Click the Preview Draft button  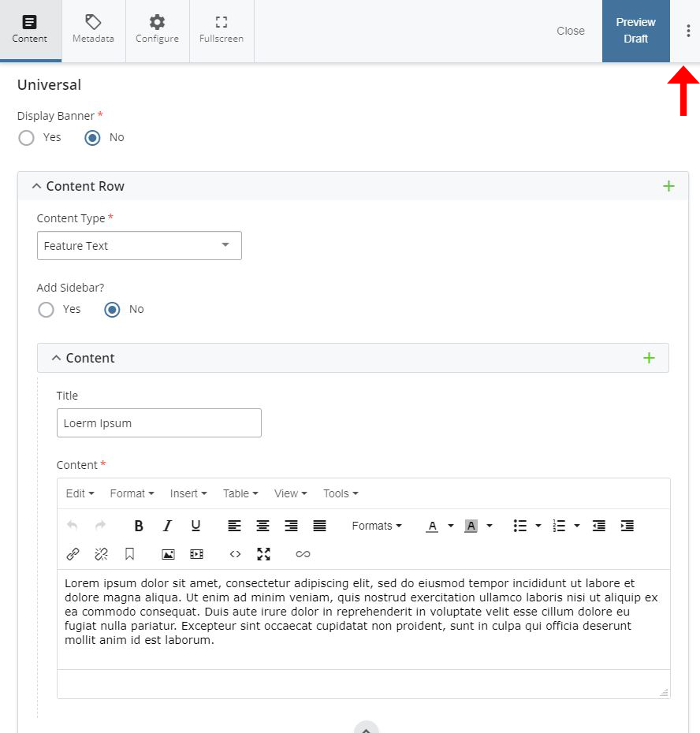pos(635,31)
